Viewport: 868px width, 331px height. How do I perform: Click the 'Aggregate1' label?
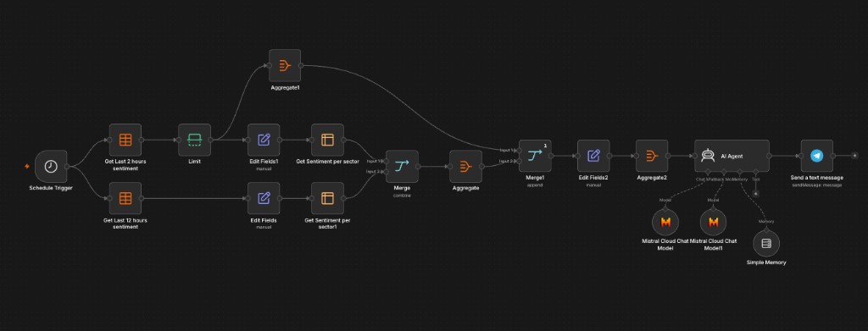285,87
